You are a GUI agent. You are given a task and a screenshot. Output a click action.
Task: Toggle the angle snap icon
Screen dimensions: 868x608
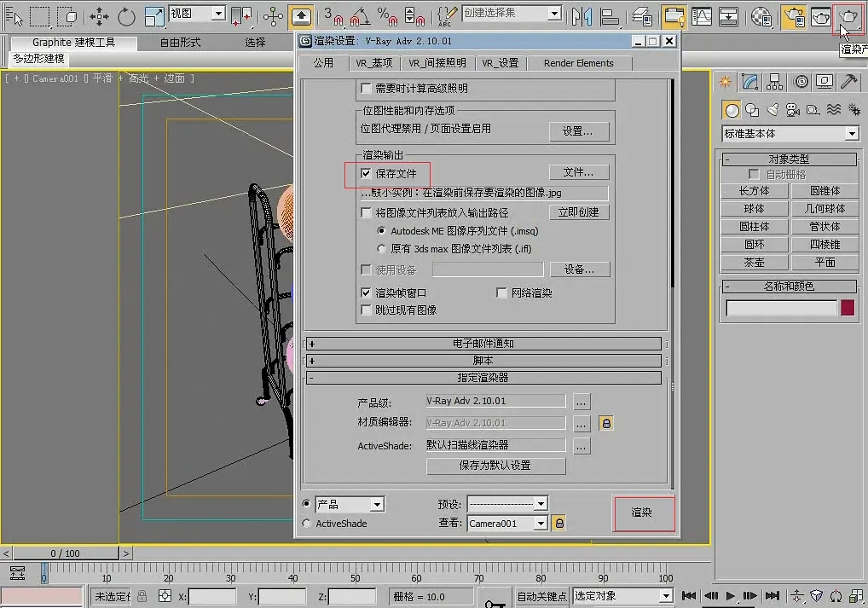click(361, 16)
